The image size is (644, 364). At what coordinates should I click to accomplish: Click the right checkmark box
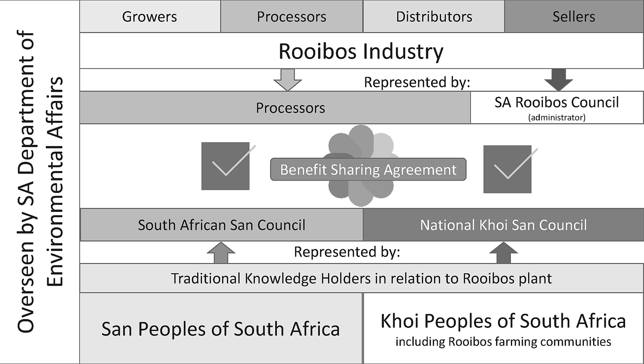point(507,169)
